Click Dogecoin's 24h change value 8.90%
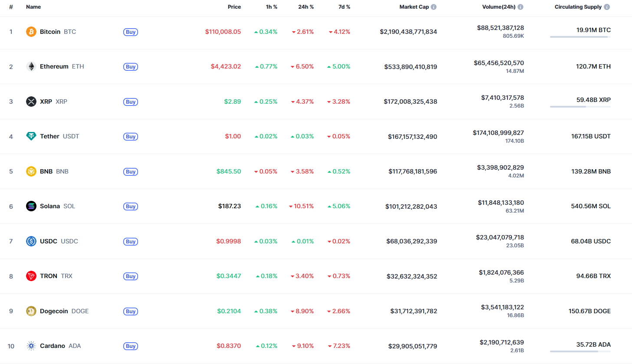 click(x=306, y=311)
